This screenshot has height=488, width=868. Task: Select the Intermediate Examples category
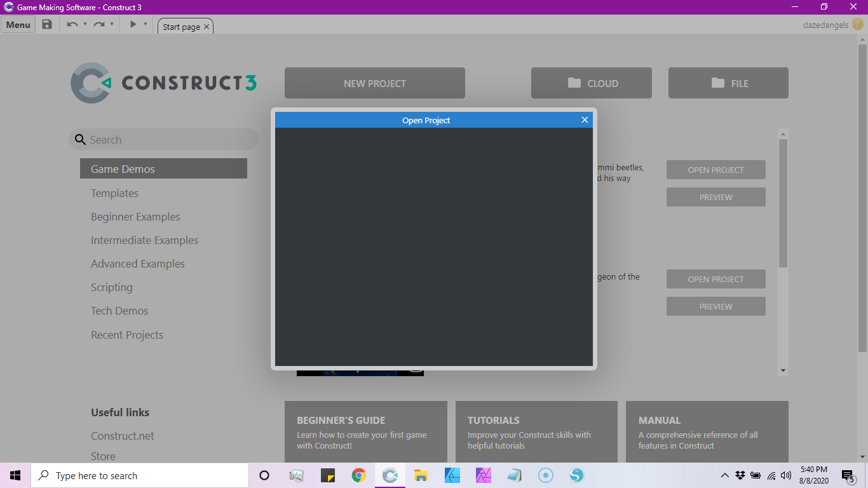144,240
